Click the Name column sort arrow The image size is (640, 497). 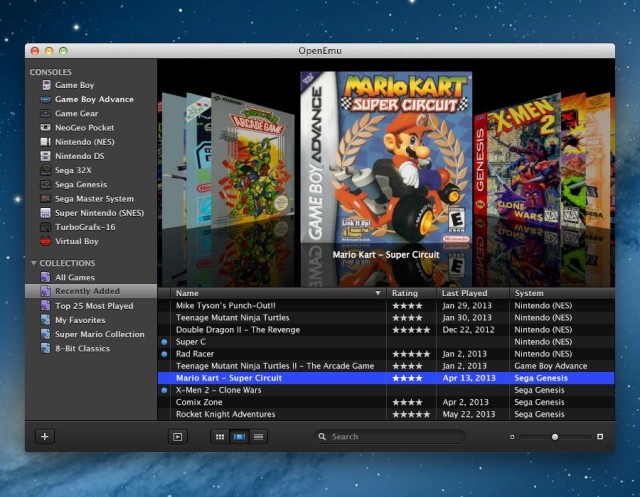click(x=378, y=293)
